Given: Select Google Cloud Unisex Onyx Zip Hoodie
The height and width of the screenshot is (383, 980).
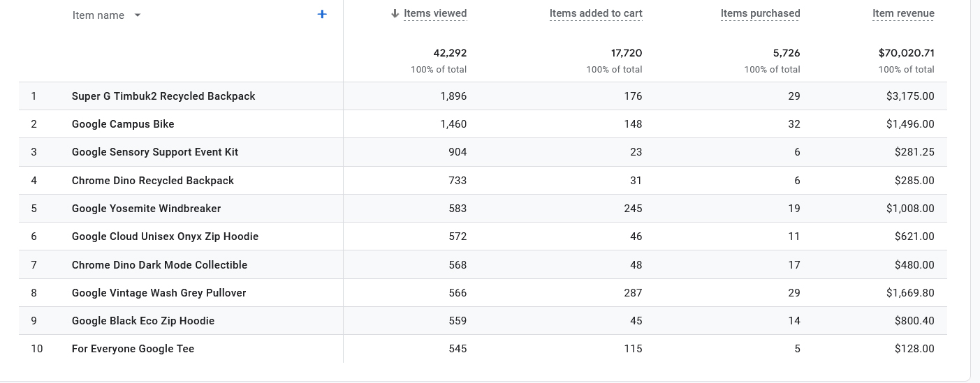Looking at the screenshot, I should pos(165,236).
